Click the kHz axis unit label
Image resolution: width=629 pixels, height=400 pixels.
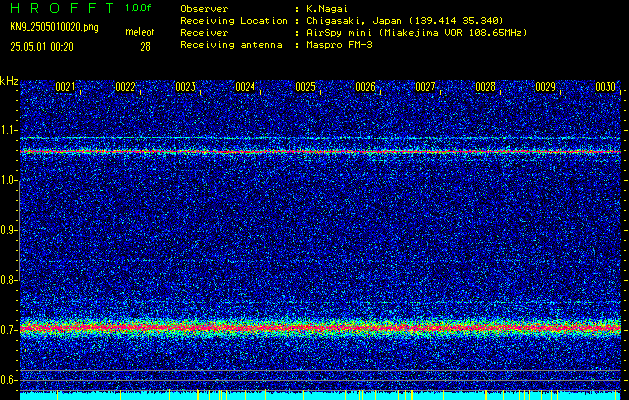(9, 81)
